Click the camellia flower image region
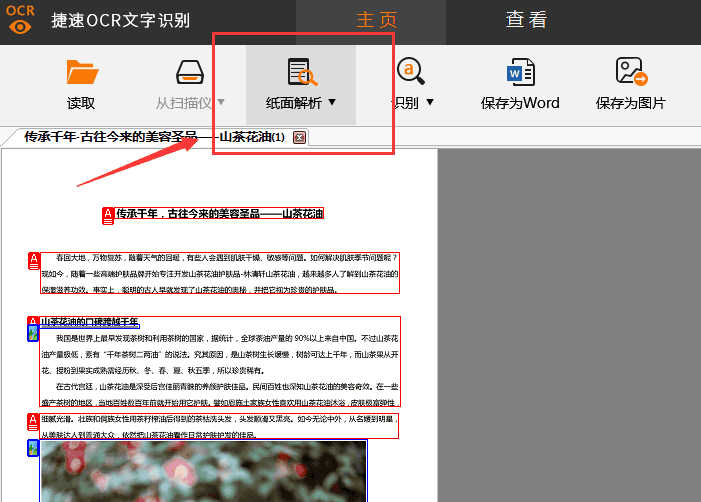The height and width of the screenshot is (502, 701). pyautogui.click(x=203, y=471)
